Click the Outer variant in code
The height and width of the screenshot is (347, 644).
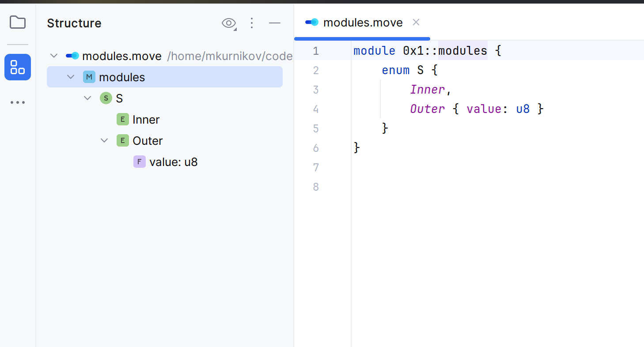tap(428, 109)
